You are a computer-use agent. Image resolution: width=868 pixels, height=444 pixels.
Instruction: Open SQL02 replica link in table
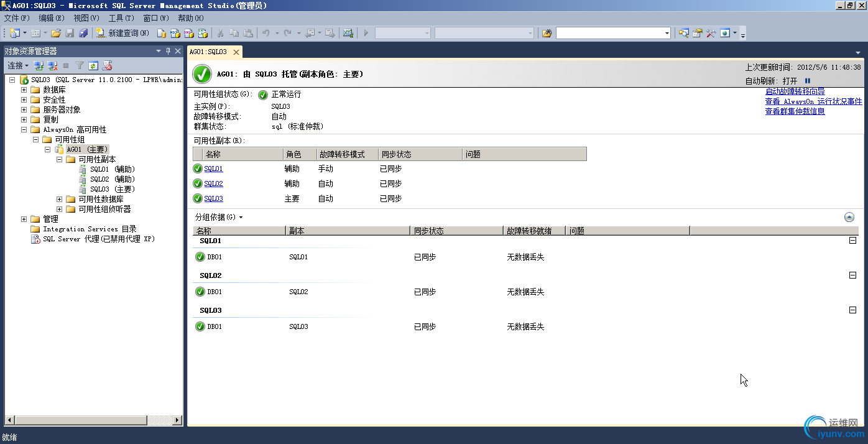[213, 183]
